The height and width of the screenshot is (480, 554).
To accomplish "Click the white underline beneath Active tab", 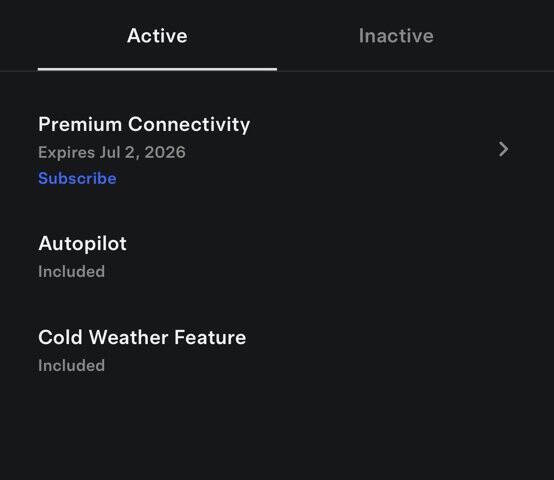I will coord(157,69).
